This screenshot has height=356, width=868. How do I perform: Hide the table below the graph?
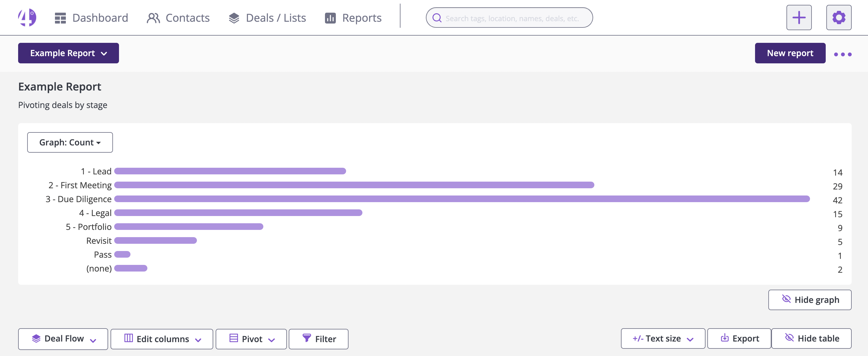coord(812,338)
